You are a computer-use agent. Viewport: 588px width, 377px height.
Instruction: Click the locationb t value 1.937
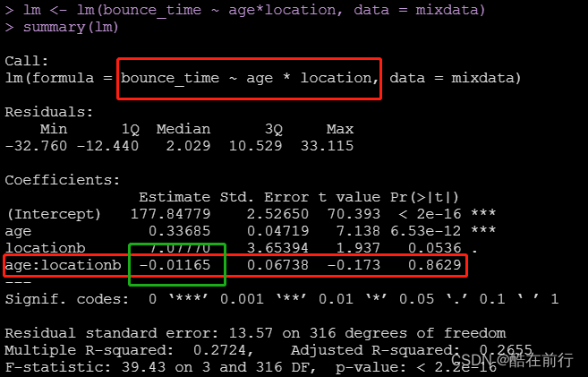pos(359,248)
